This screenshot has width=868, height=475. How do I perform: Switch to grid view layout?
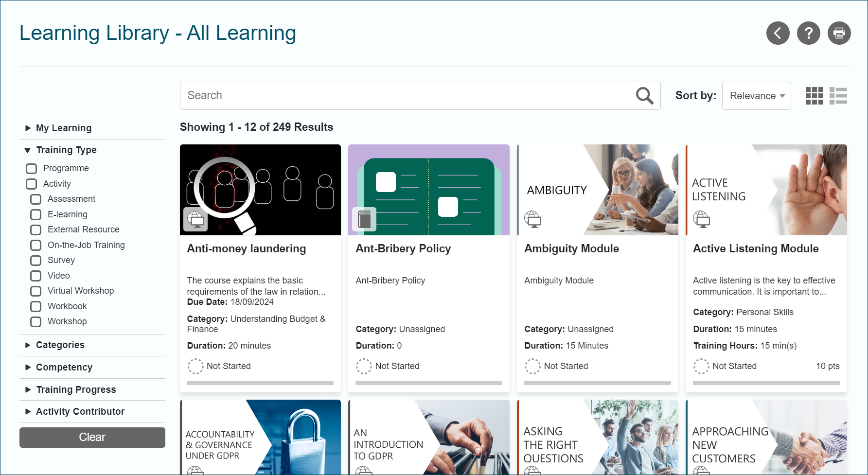814,96
